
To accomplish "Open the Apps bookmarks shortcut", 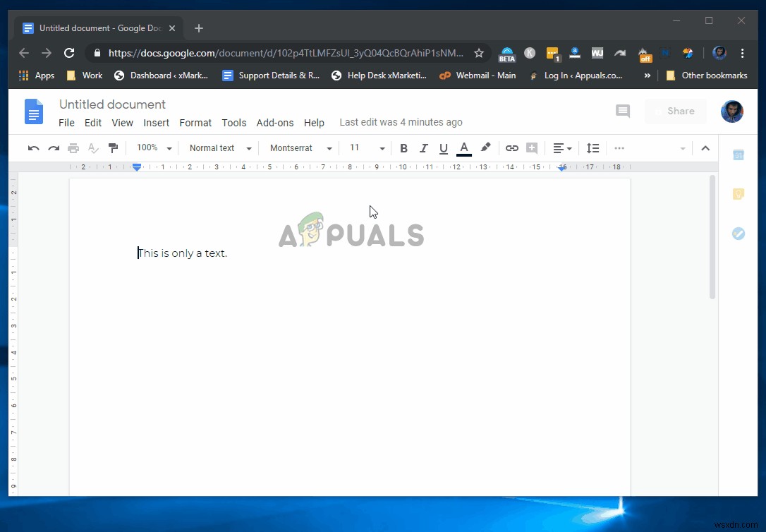I will tap(37, 75).
